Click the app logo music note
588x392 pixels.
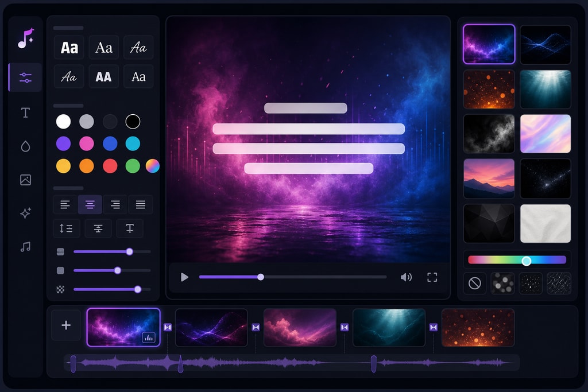25,38
